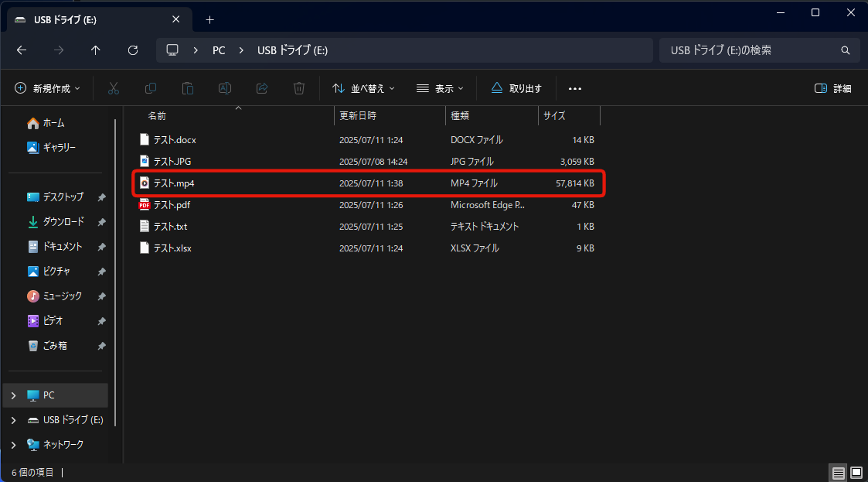Open ドキュメント in quick access

(x=54, y=247)
